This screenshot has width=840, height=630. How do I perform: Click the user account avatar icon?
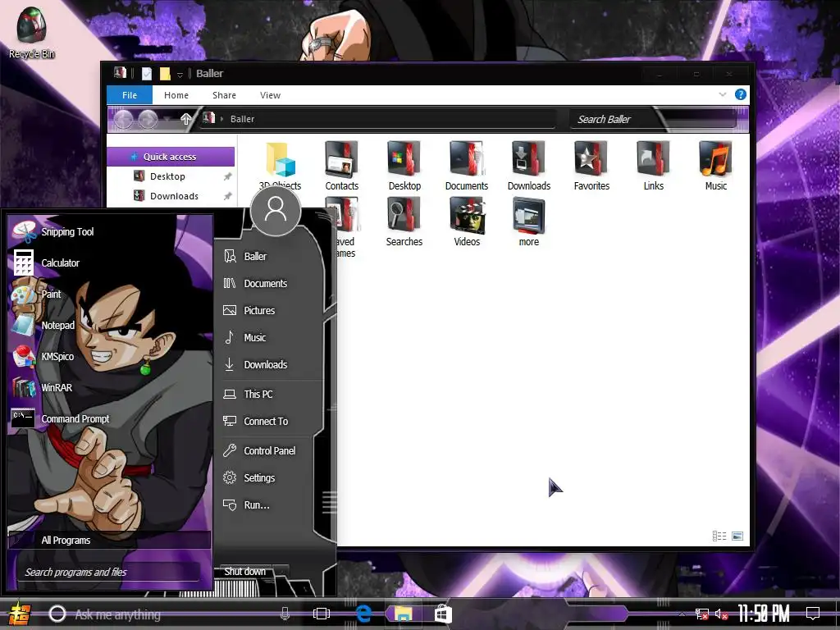[x=276, y=210]
